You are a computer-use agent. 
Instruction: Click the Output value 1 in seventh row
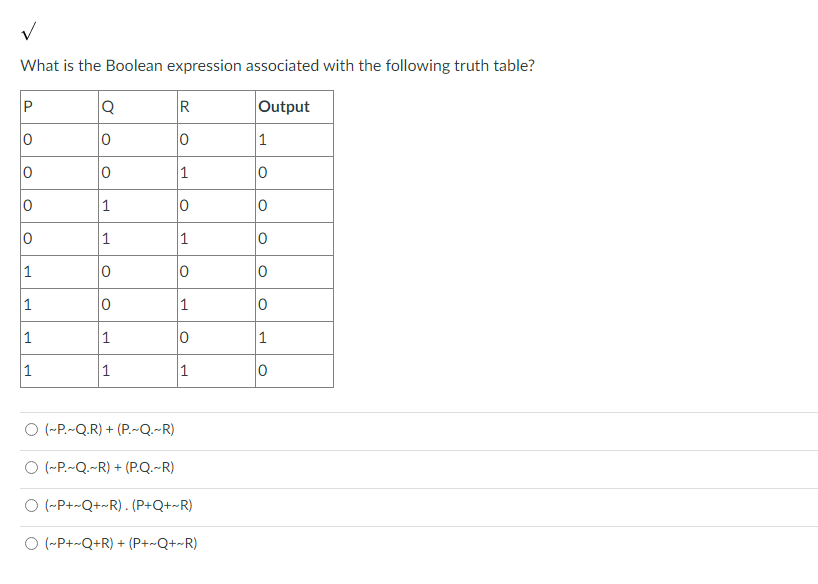coord(261,337)
